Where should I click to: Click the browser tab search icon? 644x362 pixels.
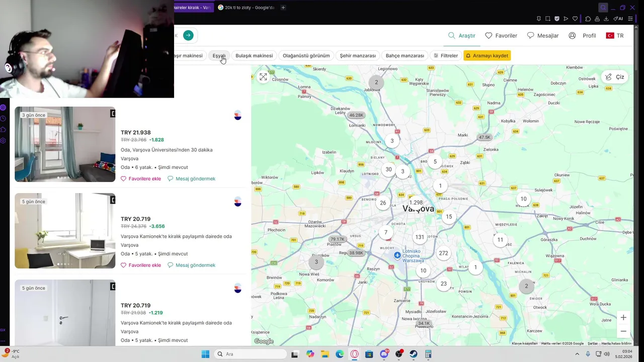pos(603,8)
